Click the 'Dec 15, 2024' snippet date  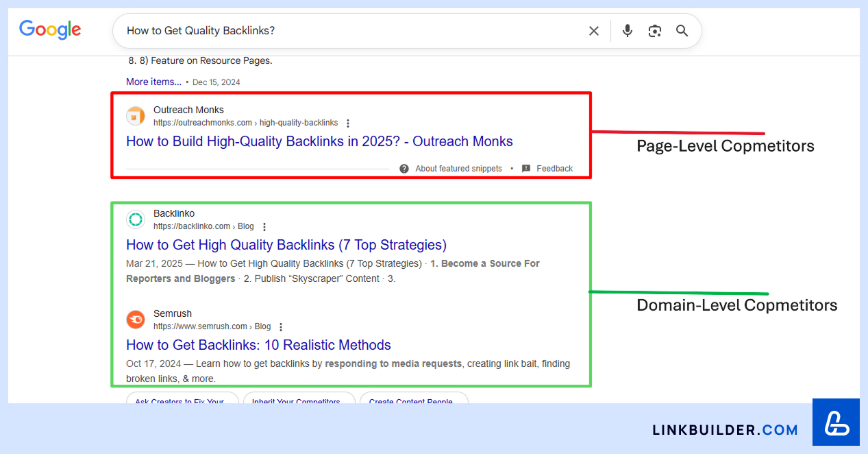tap(216, 82)
